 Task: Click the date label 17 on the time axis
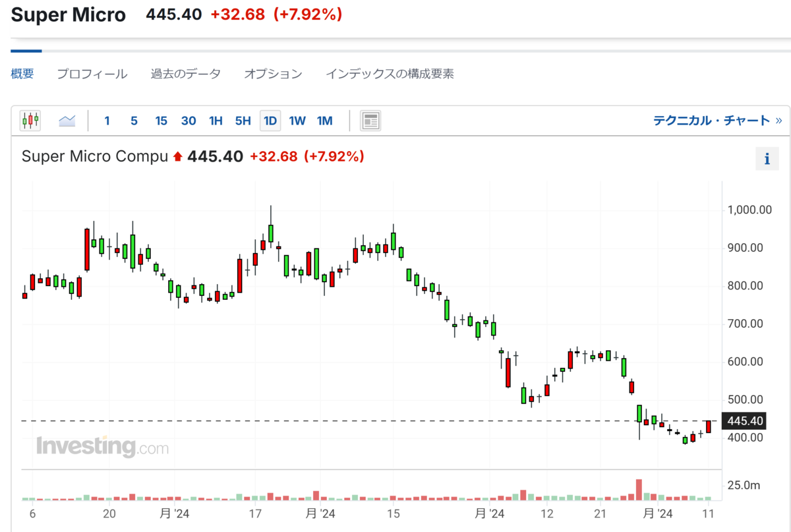pos(255,514)
